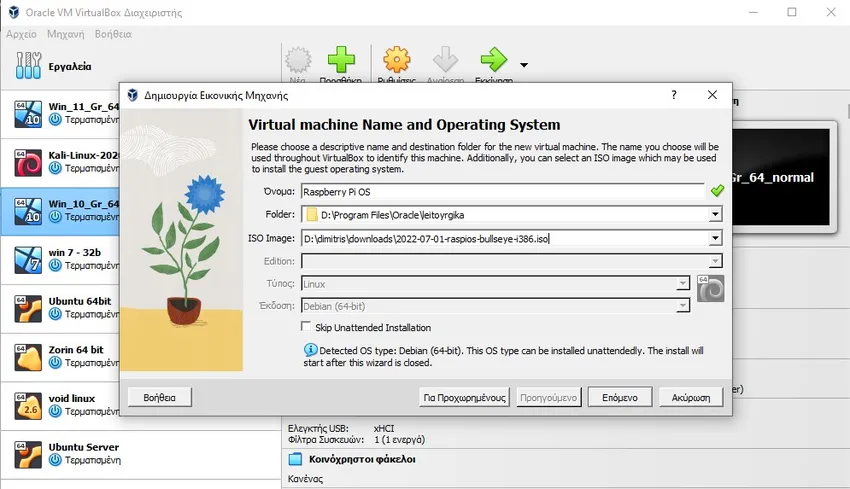850x489 pixels.
Task: Select the Zorin 64 bit machine icon
Action: tap(28, 357)
